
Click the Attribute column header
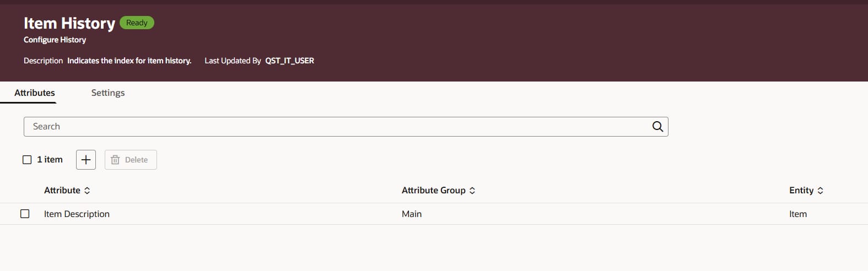[62, 190]
